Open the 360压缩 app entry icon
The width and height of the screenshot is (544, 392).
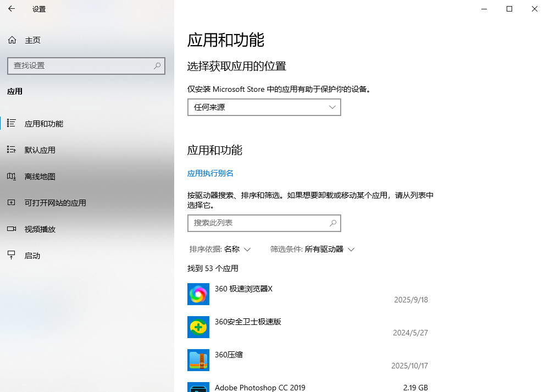(198, 360)
